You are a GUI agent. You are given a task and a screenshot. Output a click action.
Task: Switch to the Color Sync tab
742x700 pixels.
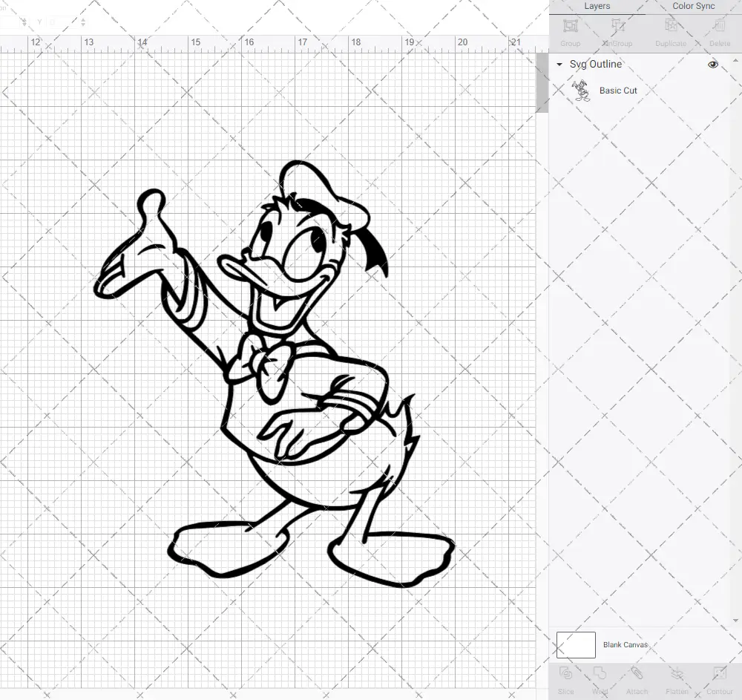point(693,6)
